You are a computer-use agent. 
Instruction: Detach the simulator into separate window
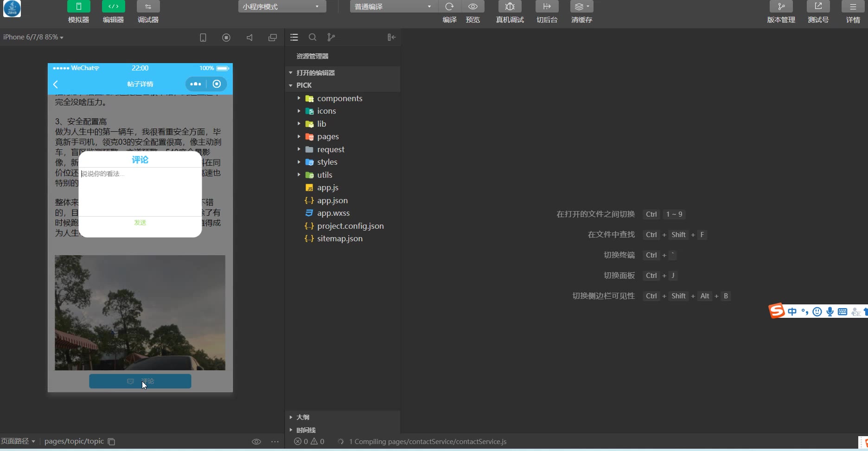coord(273,38)
